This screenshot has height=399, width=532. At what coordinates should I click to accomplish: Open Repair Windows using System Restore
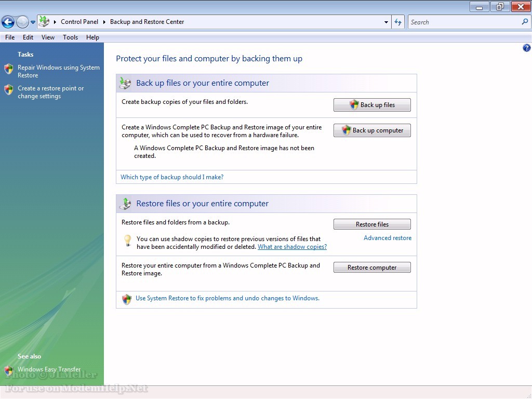coord(59,71)
